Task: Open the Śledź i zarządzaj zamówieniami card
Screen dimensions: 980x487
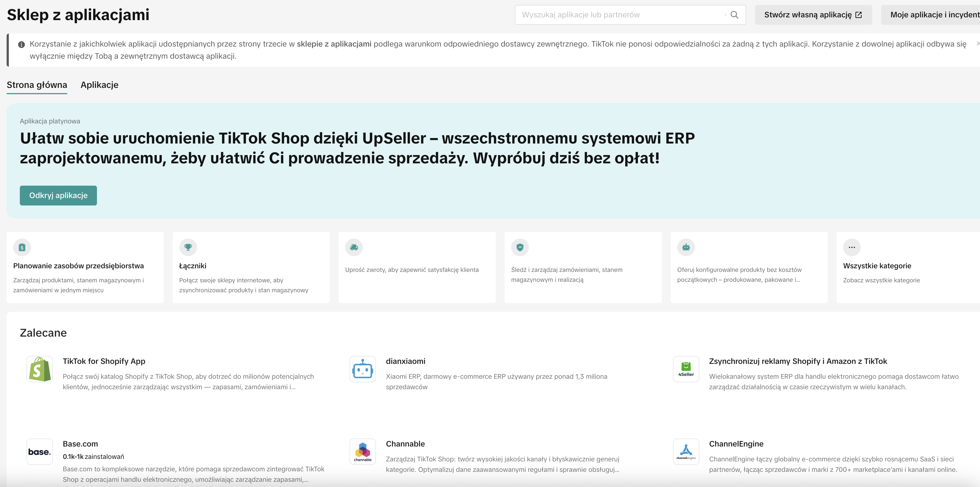Action: click(583, 267)
